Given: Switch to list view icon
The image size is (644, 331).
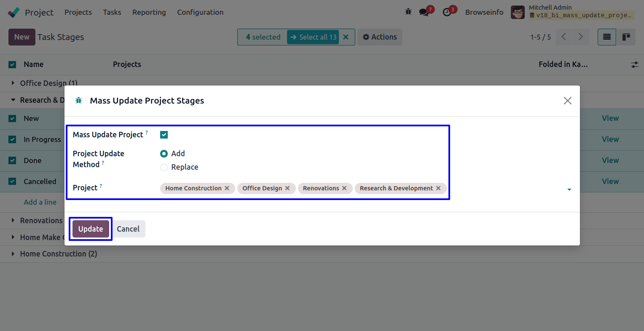Looking at the screenshot, I should (606, 37).
